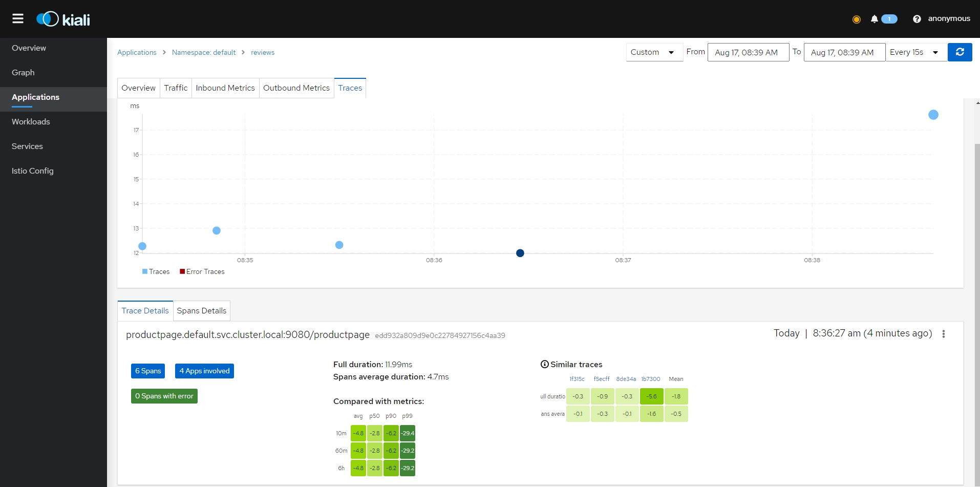
Task: Open the Every 15s refresh interval dropdown
Action: 914,52
